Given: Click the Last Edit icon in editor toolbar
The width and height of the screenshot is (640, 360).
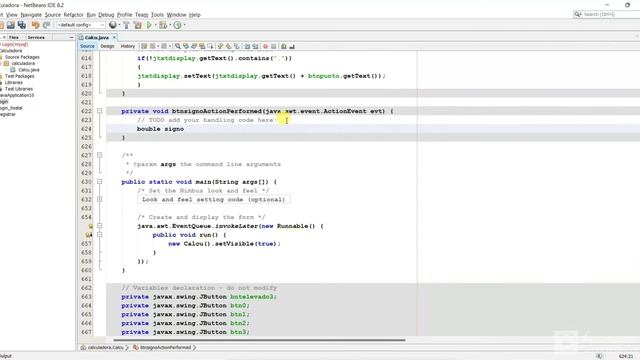Looking at the screenshot, I should tap(144, 47).
